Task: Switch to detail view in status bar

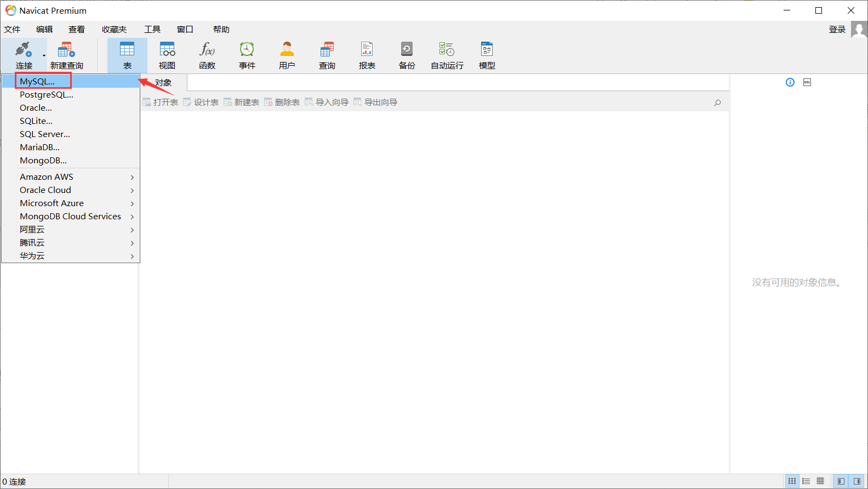Action: click(820, 481)
